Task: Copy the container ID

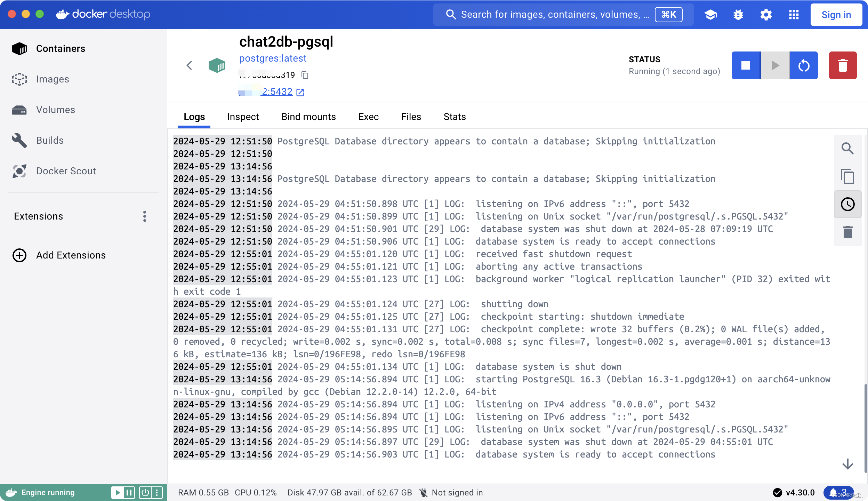Action: coord(305,75)
